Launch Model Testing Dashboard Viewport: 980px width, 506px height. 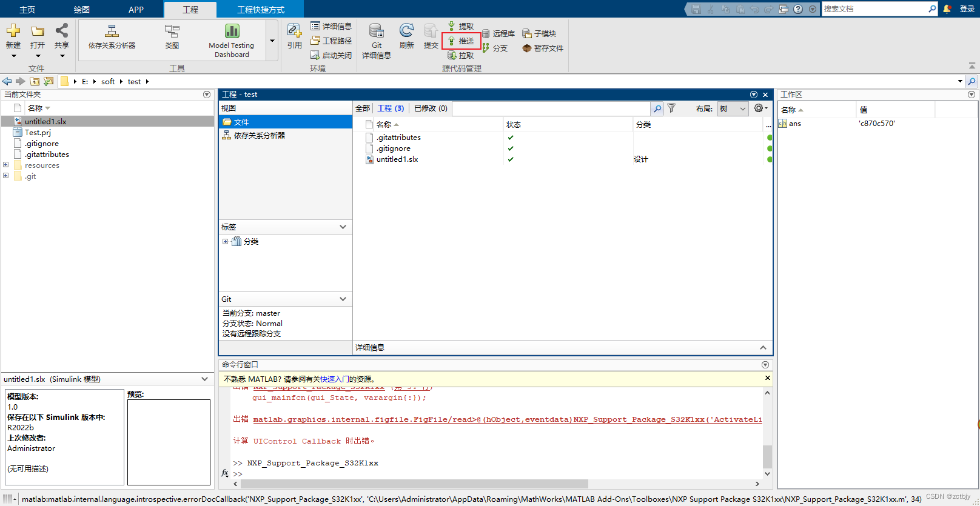[x=232, y=41]
